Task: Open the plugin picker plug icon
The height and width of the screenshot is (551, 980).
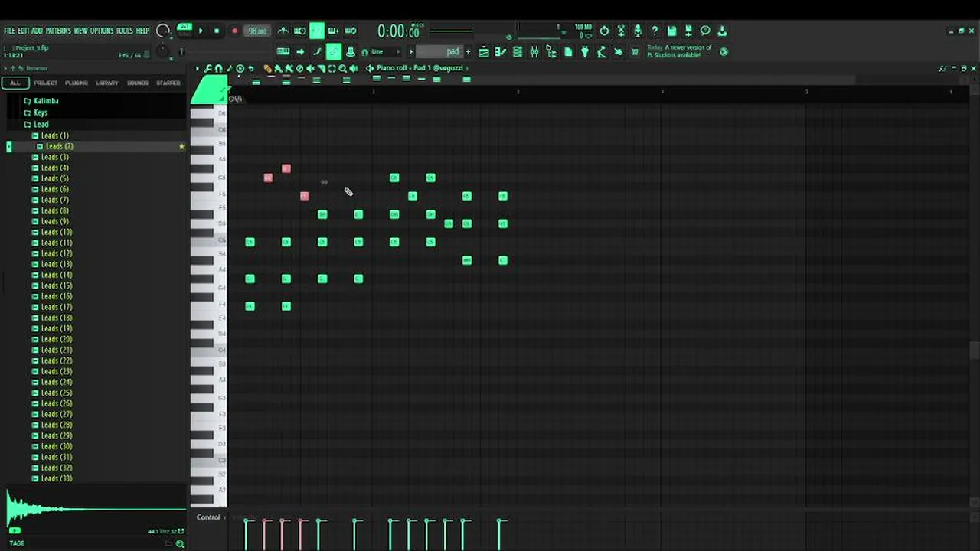Action: tap(585, 52)
